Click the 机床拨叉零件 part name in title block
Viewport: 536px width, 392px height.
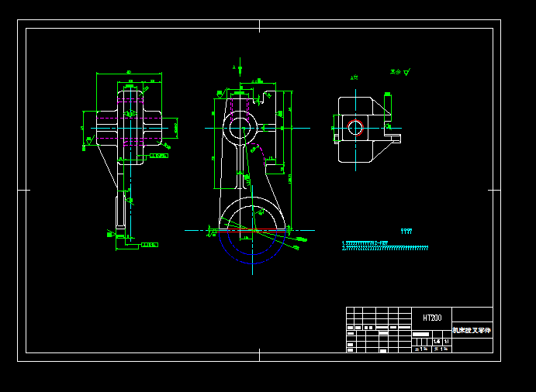[472, 330]
